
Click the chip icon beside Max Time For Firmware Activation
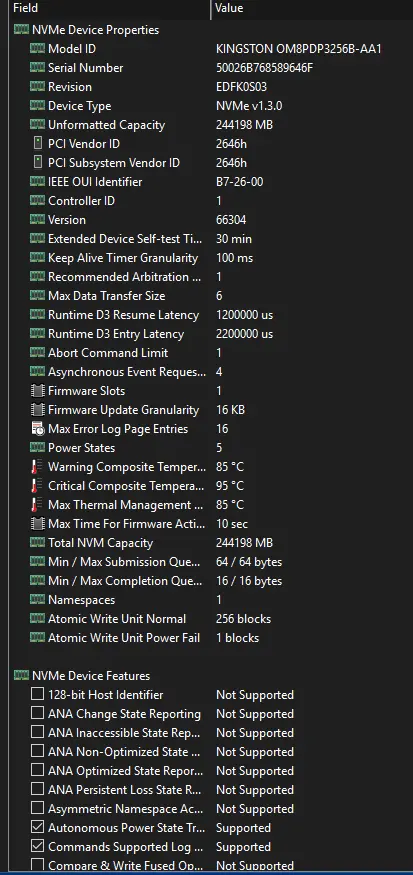(37, 523)
